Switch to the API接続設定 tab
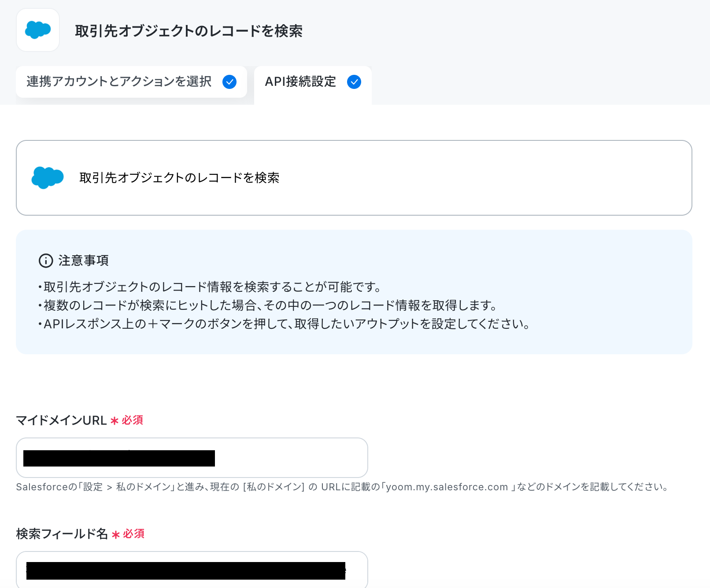Screen dimensions: 710x588 [x=313, y=85]
